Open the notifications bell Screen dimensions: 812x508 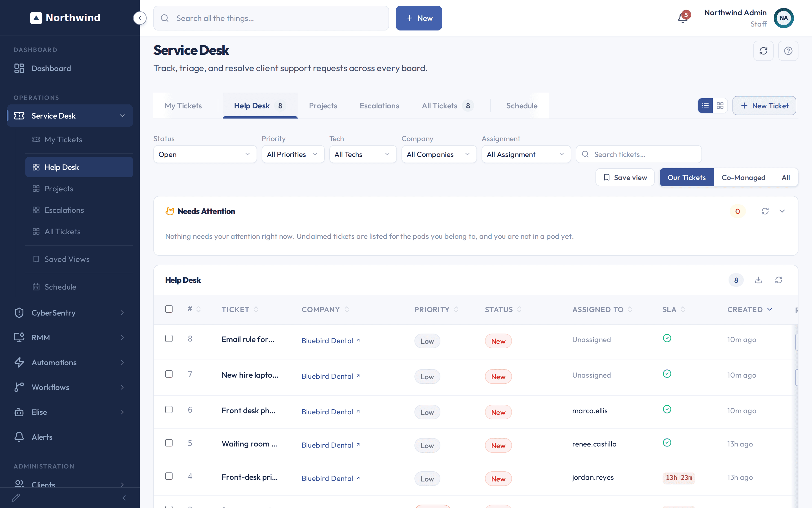point(683,18)
